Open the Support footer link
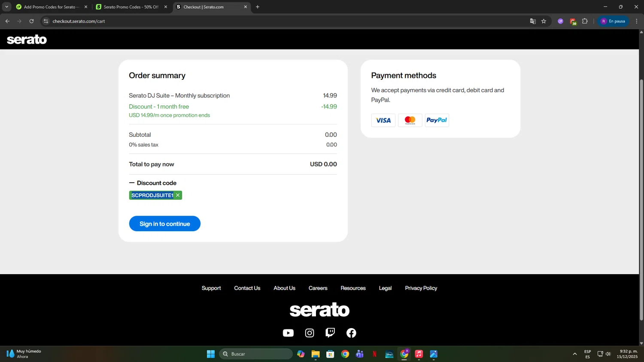Viewport: 644px width, 362px height. [211, 288]
